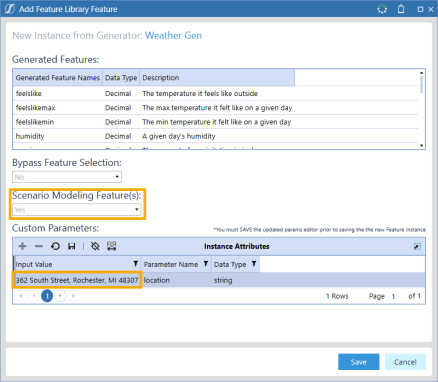
Task: Click the revert/refresh icon in Instance Attributes toolbar
Action: coord(55,246)
